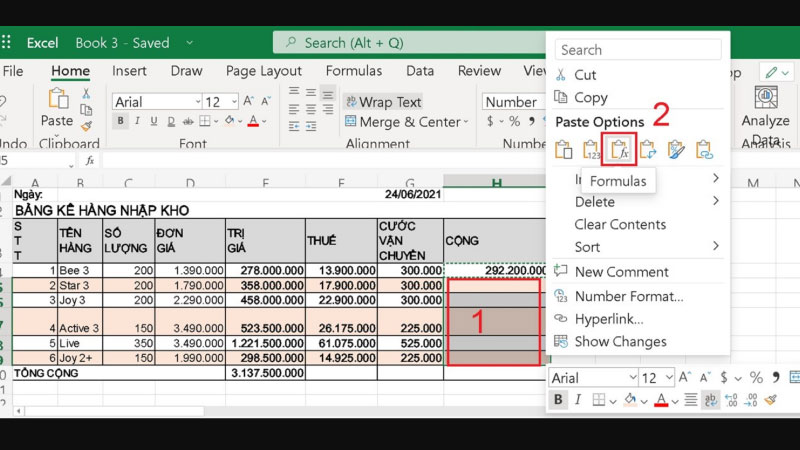Open ribbon Fill Color dropdown arrow
This screenshot has width=800, height=450.
[x=240, y=121]
